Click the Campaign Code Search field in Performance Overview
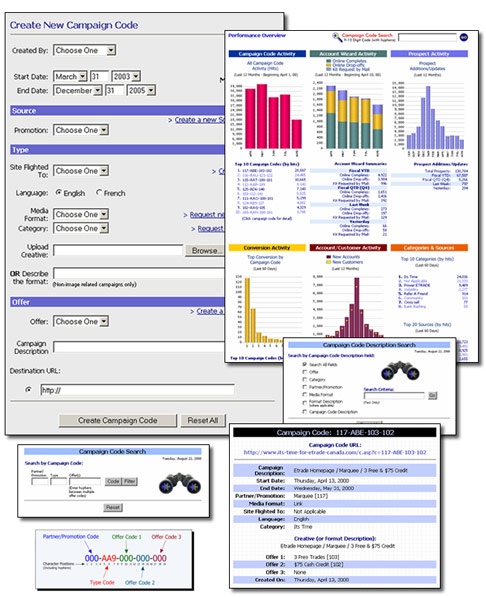Screen dimensions: 486x598 point(427,37)
